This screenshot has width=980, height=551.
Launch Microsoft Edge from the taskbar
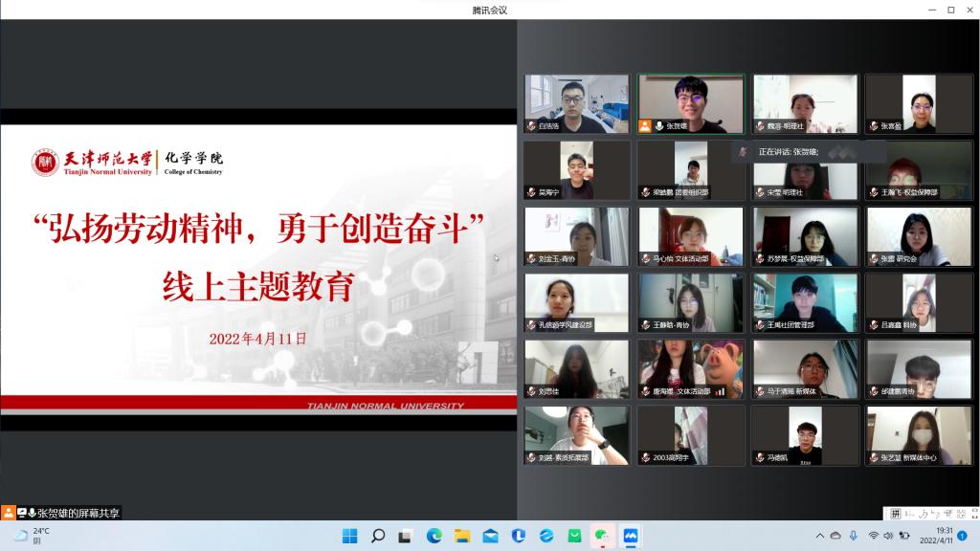pos(434,536)
